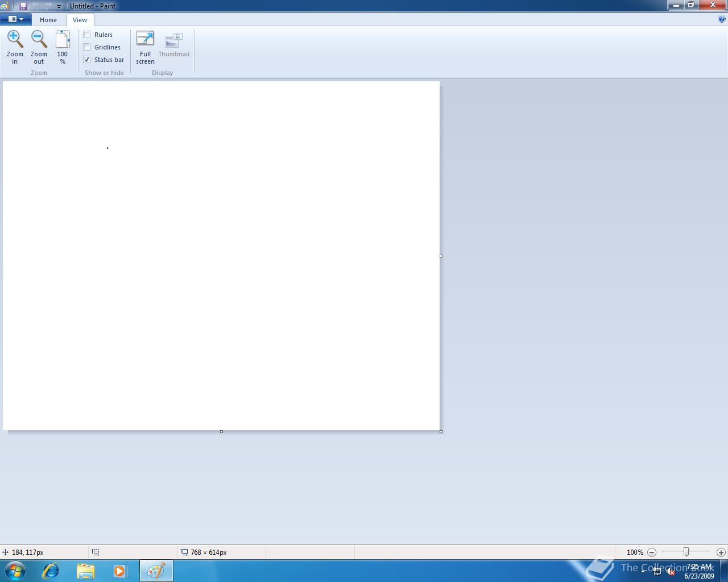728x582 pixels.
Task: Minimize the Paint window
Action: pos(676,5)
